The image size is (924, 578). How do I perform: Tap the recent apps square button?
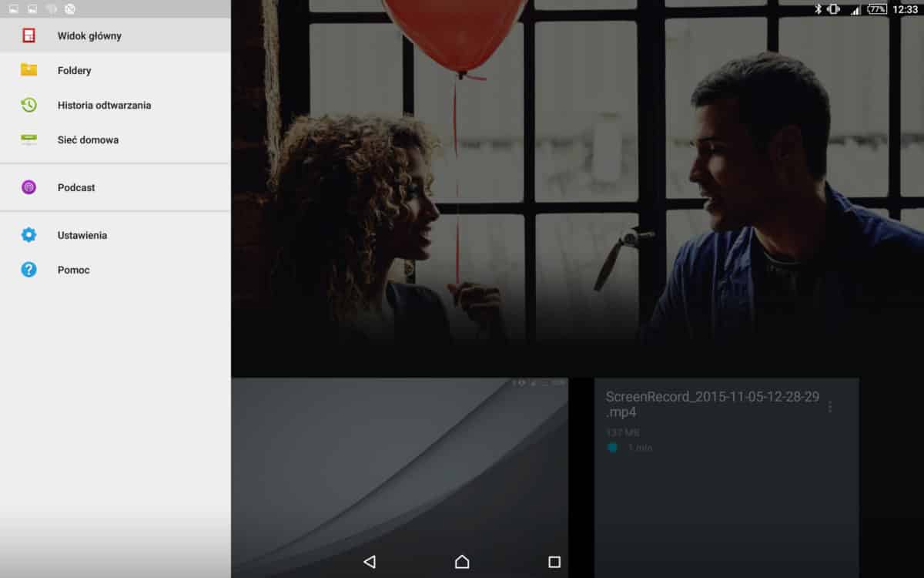pos(554,562)
